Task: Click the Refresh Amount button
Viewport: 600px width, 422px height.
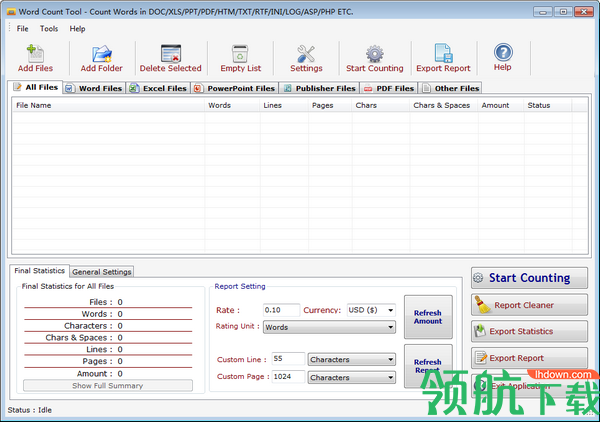Action: pyautogui.click(x=428, y=317)
